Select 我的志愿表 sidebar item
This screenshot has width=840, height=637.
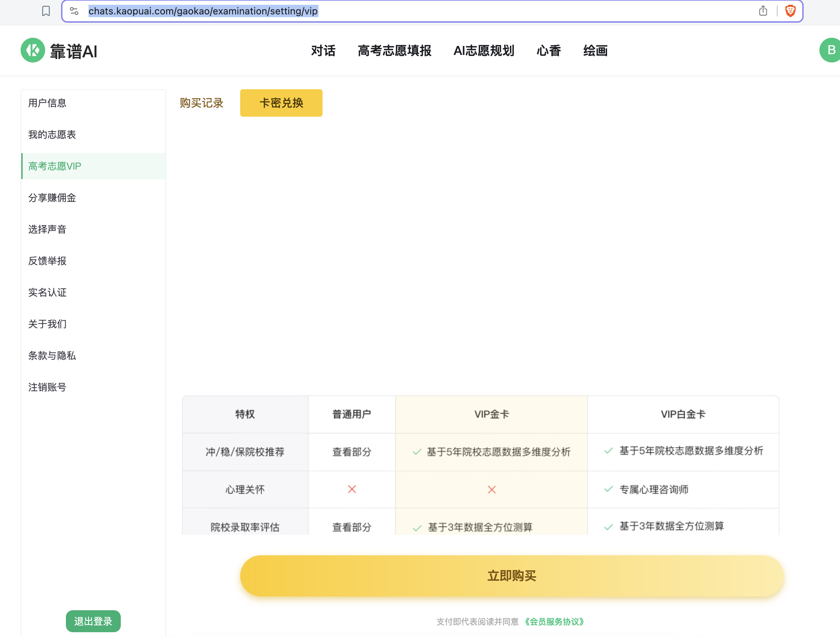click(x=52, y=135)
